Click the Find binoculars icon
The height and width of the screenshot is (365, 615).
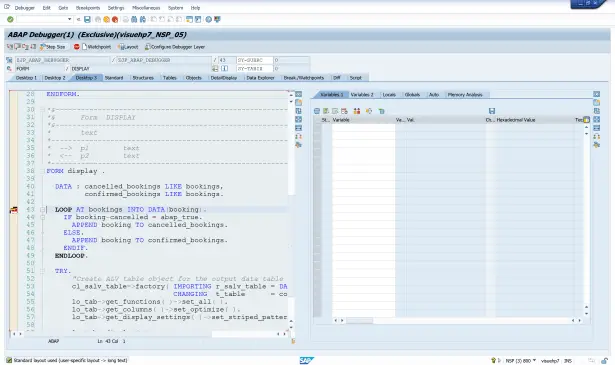[x=134, y=19]
